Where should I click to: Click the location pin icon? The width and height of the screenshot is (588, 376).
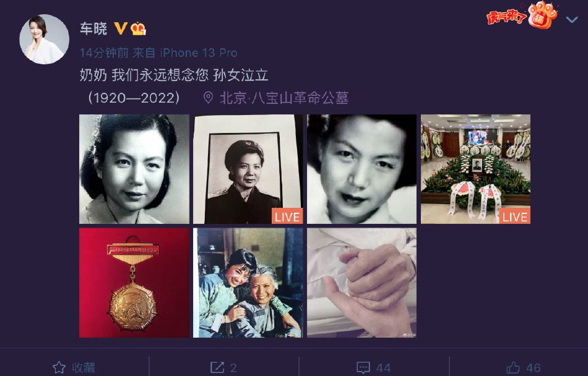[x=208, y=98]
